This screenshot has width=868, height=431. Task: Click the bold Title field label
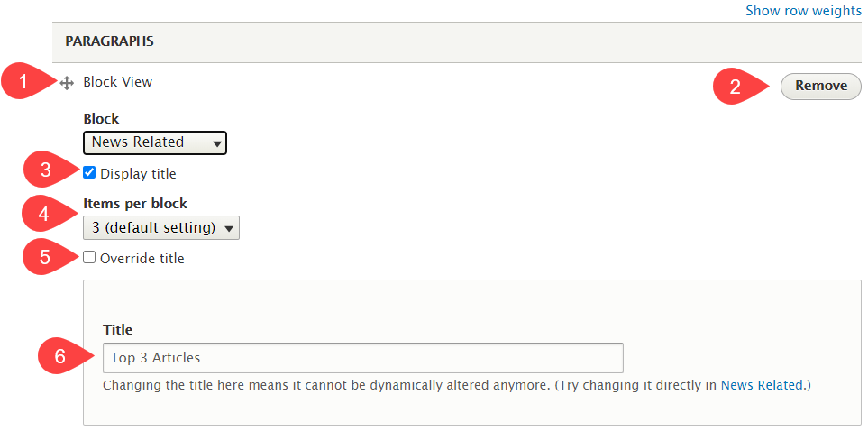[x=118, y=330]
